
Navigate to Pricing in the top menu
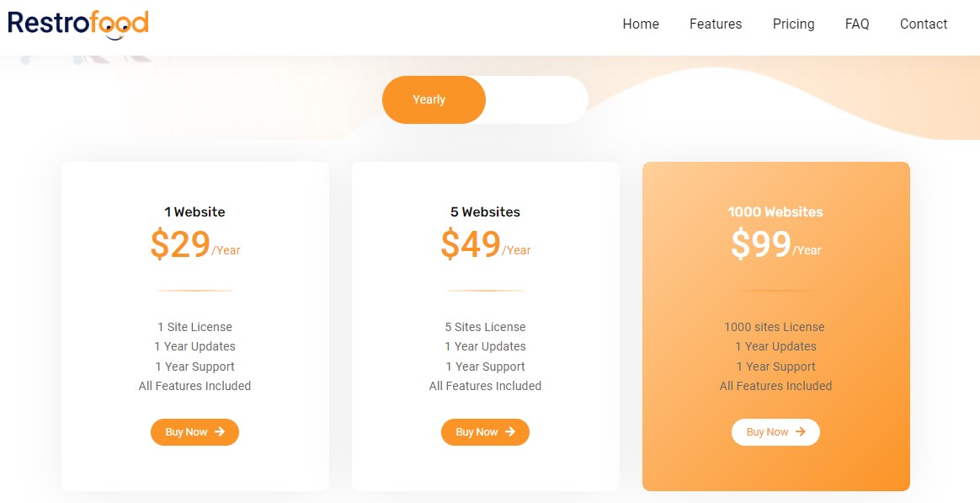coord(794,24)
